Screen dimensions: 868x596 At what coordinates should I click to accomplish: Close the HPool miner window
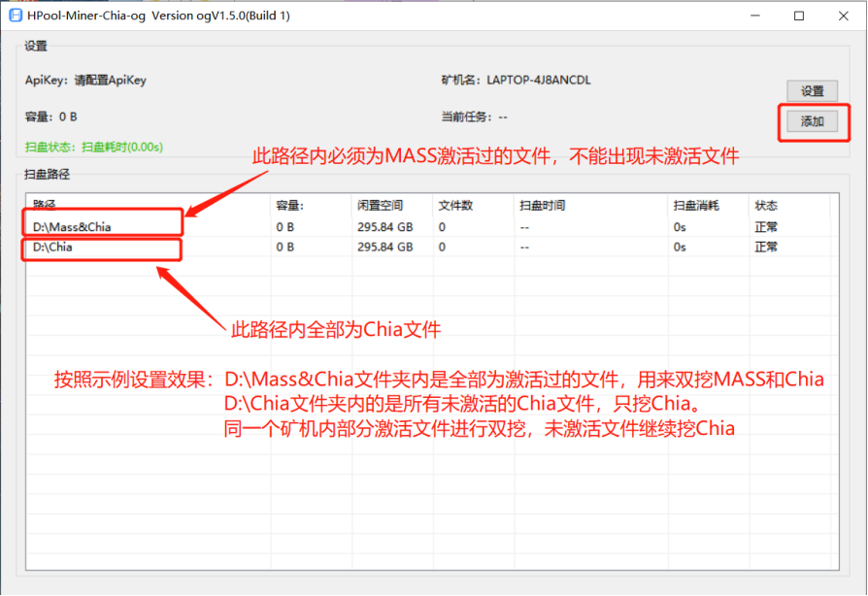coord(844,16)
